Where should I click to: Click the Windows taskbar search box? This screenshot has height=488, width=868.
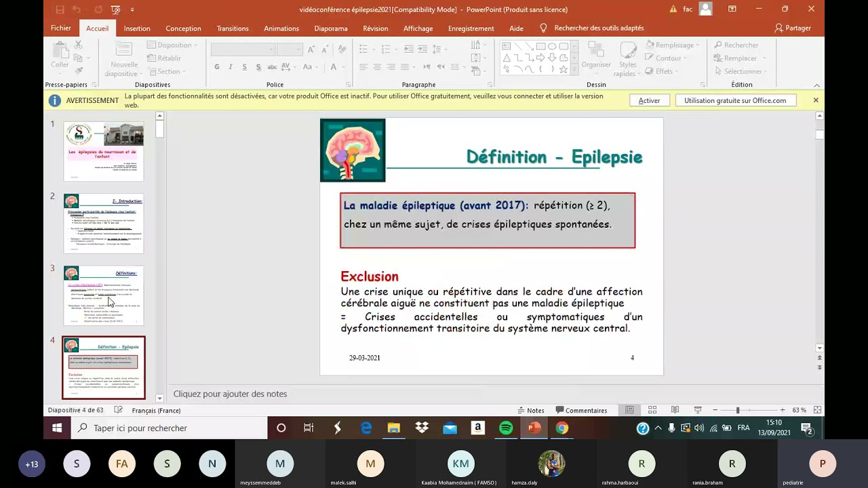point(169,428)
